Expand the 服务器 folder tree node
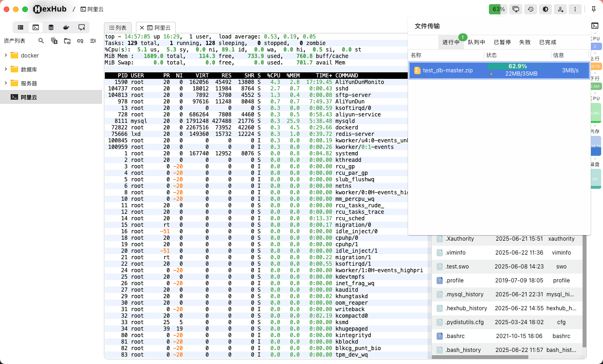 (6, 83)
